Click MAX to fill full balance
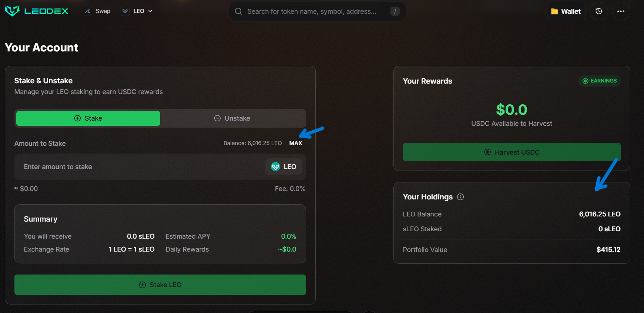This screenshot has width=644, height=313. (295, 143)
